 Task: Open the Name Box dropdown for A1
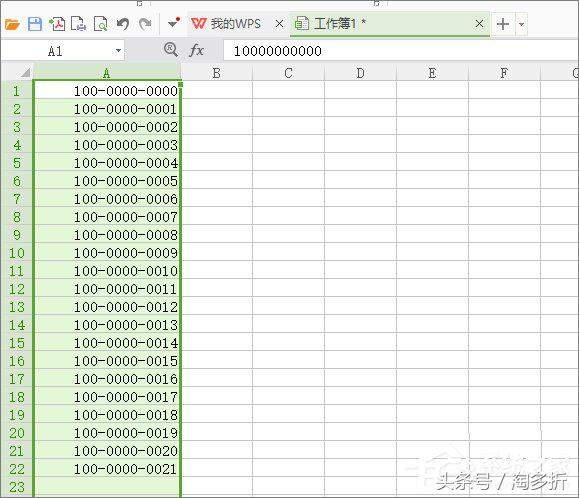click(x=118, y=51)
